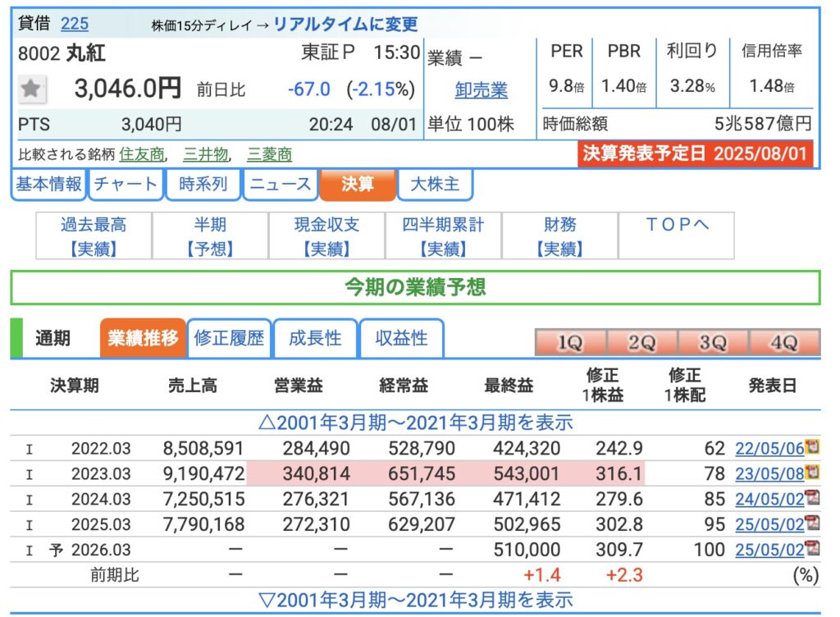Click the 2023.03 EPS cell 316.1
This screenshot has width=840, height=617.
(x=619, y=474)
